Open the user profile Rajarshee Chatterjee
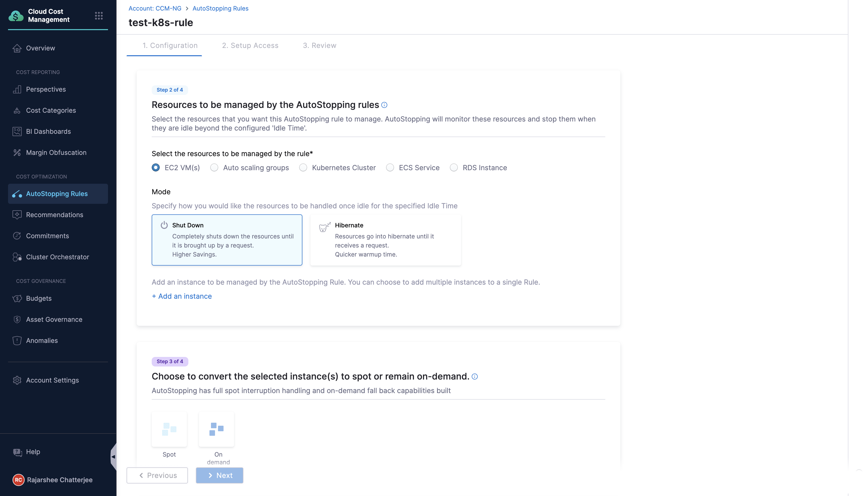The width and height of the screenshot is (868, 496). click(60, 480)
